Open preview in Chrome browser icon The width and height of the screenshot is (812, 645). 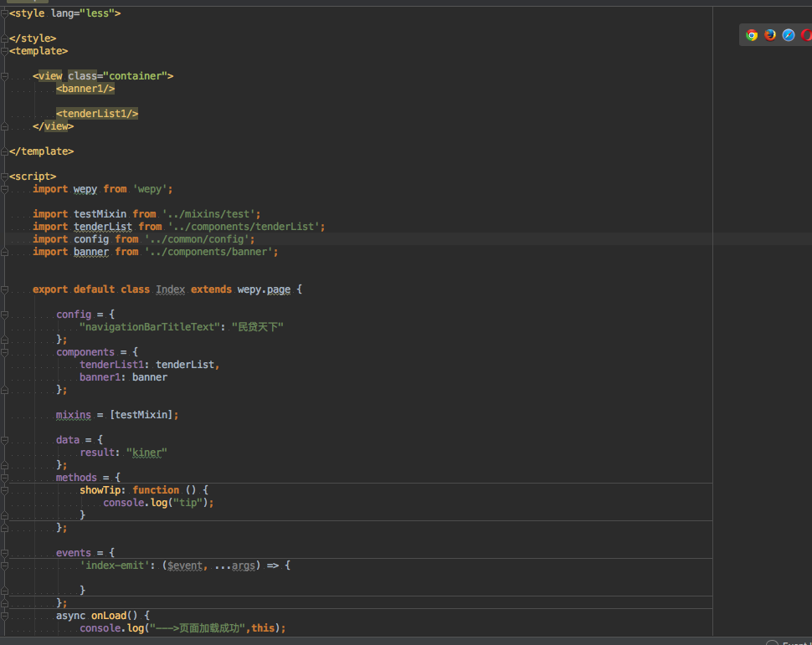click(x=751, y=35)
